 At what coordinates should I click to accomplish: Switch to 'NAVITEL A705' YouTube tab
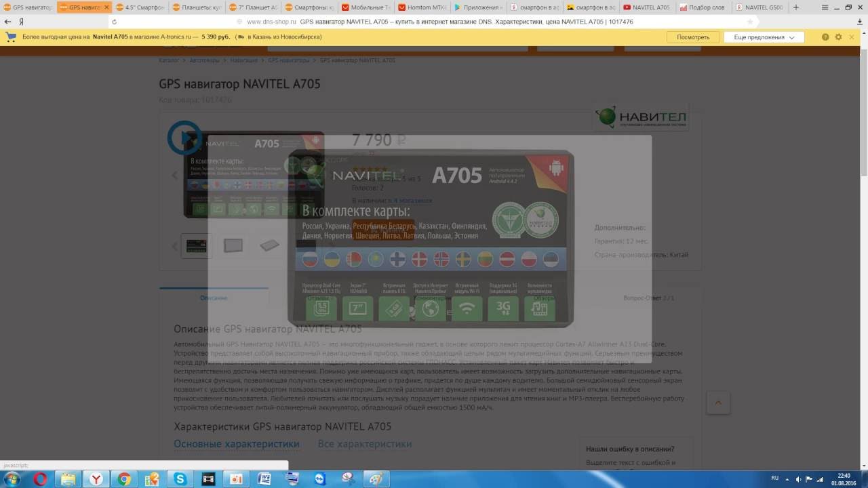click(646, 7)
